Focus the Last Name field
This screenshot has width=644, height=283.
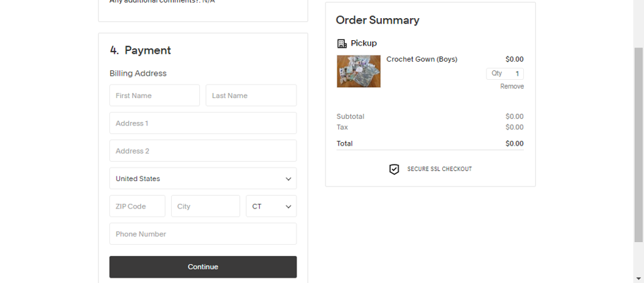pos(251,95)
